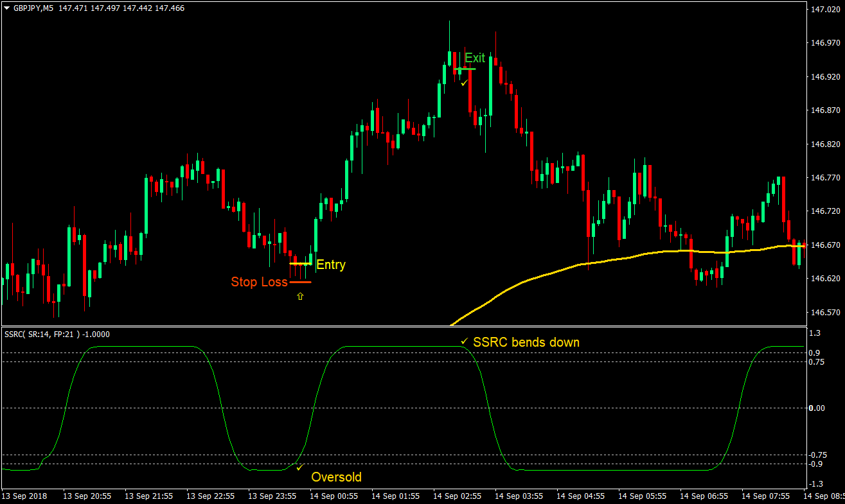845x504 pixels.
Task: Click the orange Stop Loss line marker
Action: (x=301, y=282)
